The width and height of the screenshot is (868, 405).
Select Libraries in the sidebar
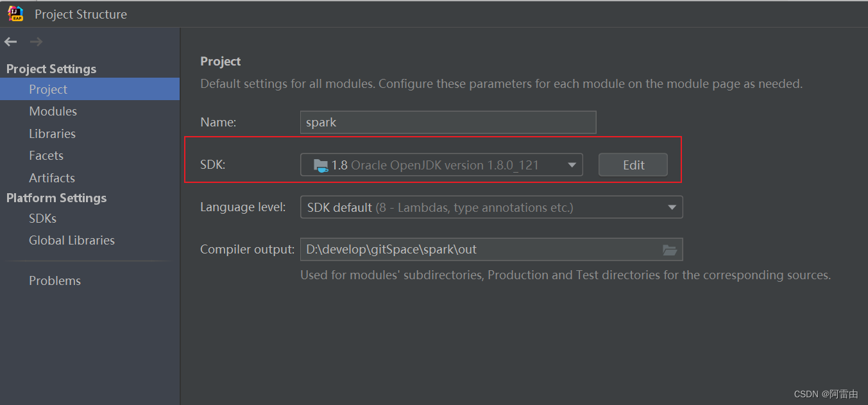[52, 134]
